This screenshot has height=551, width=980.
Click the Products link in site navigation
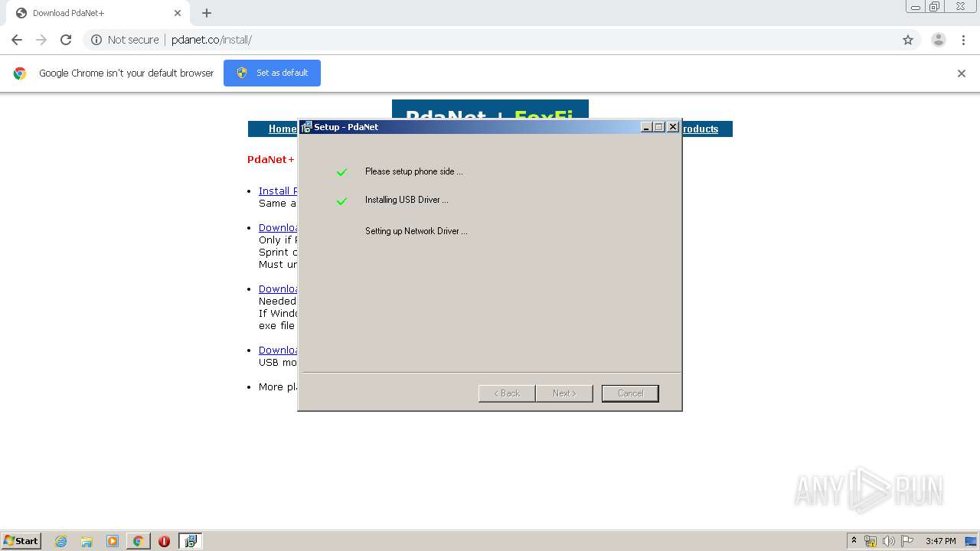pyautogui.click(x=700, y=129)
